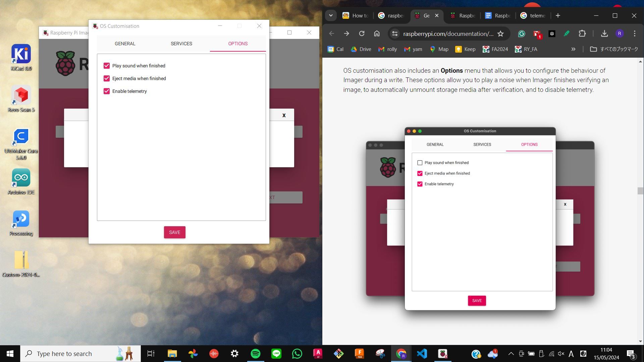Screen dimensions: 644x362
Task: Open all bookmarks folder in Chrome
Action: (614, 49)
